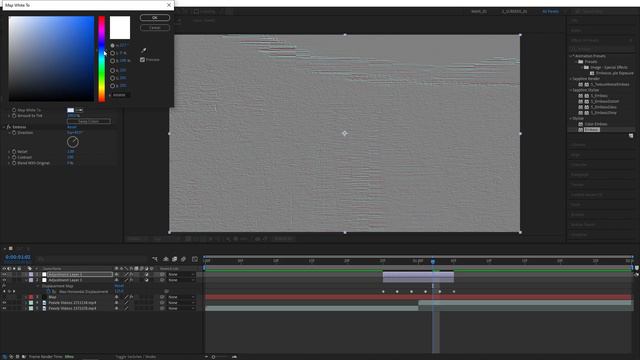Open the Graph Editor icon
The width and height of the screenshot is (640, 360).
(x=195, y=259)
